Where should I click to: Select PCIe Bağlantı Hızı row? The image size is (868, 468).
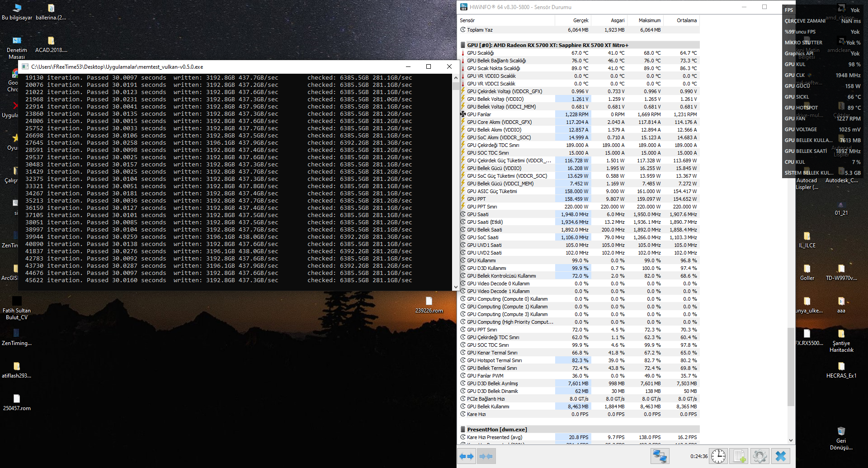point(580,399)
